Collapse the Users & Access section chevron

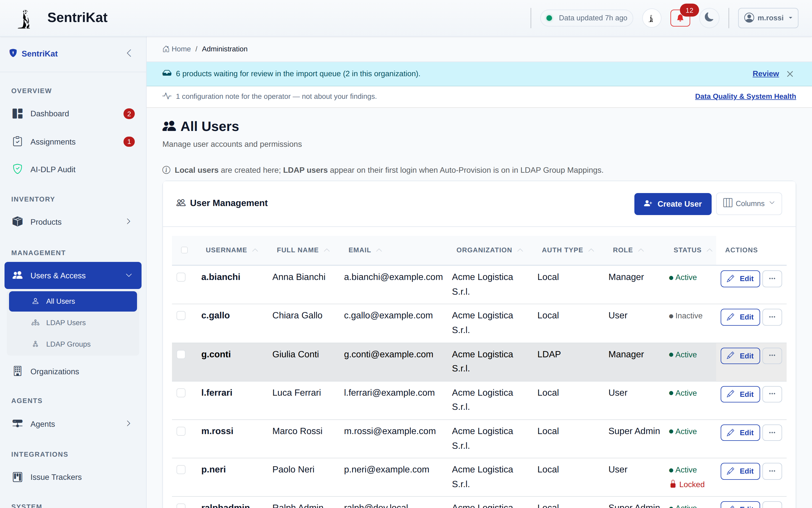129,275
